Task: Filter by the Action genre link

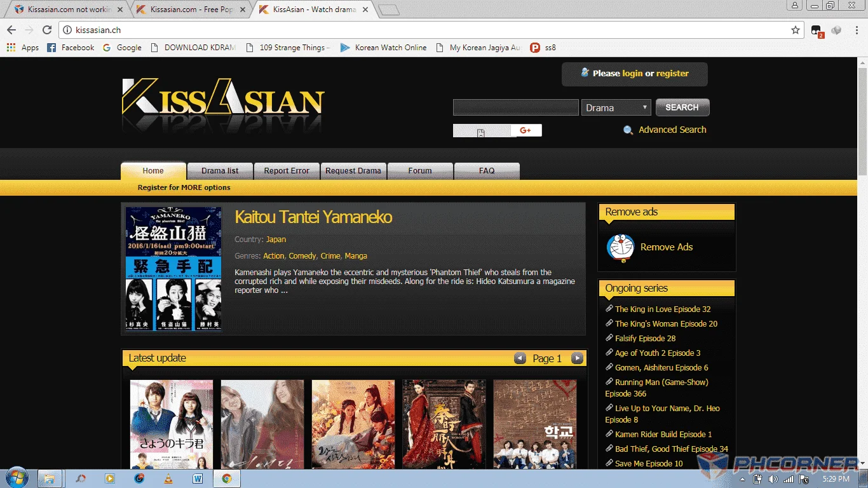Action: 274,256
